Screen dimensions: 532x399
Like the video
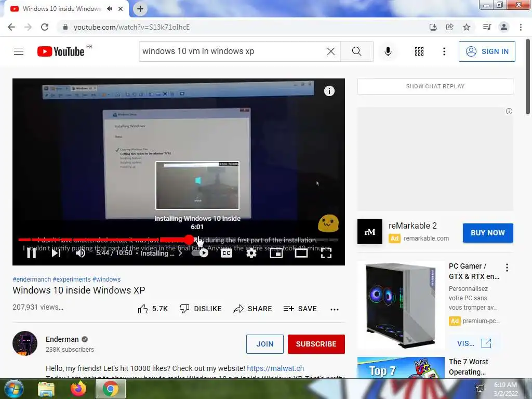tap(153, 309)
